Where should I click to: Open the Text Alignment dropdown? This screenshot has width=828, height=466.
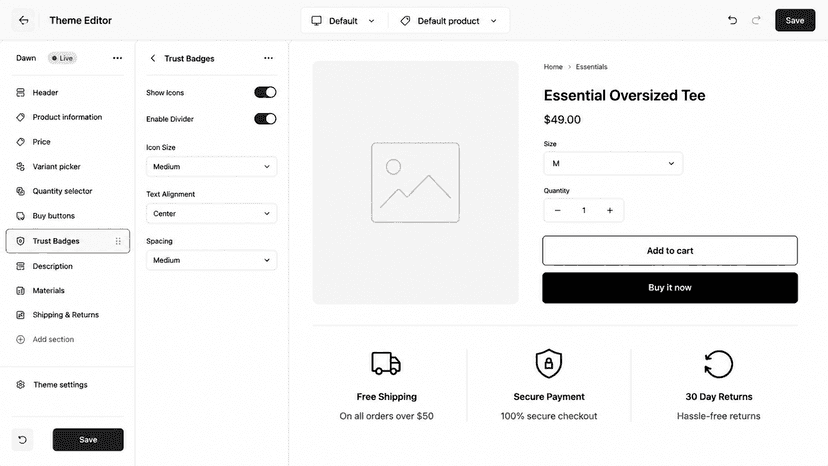click(211, 213)
